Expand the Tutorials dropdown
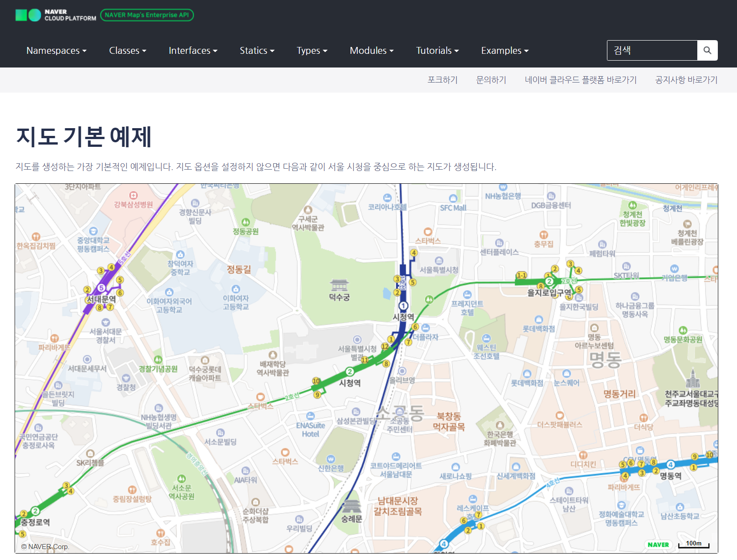Viewport: 737px width, 560px height. pyautogui.click(x=438, y=51)
